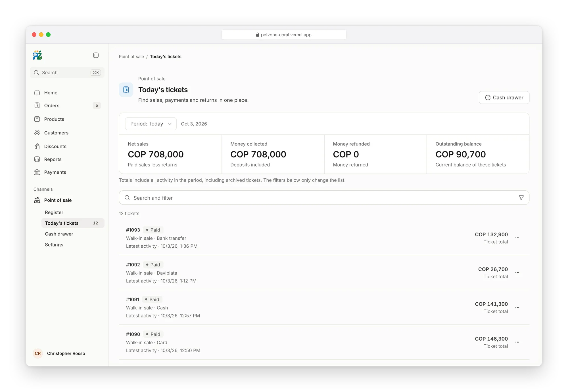Image resolution: width=568 pixels, height=392 pixels.
Task: Open ticket #1090 Card sale
Action: [x=324, y=342]
